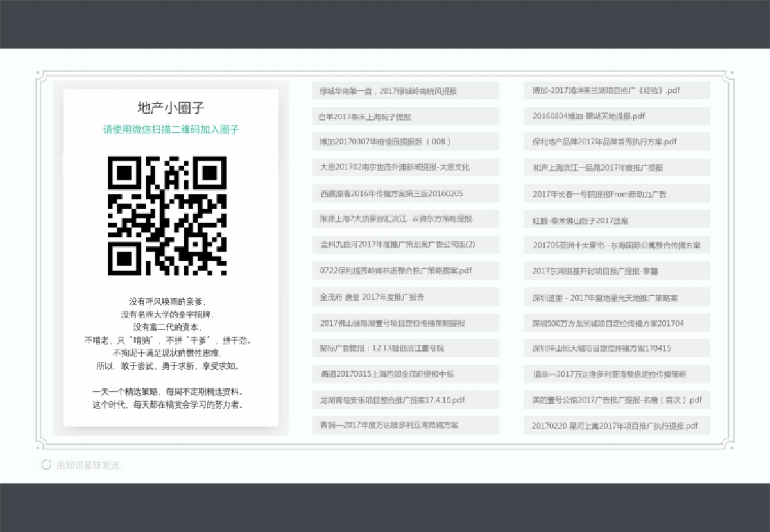Open 白羊2017泰禾上海院子提报

(404, 116)
